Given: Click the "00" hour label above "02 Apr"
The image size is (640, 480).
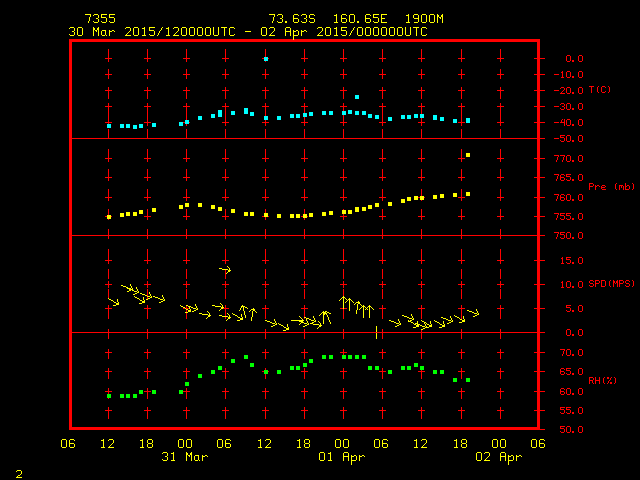Looking at the screenshot, I should pyautogui.click(x=499, y=443).
